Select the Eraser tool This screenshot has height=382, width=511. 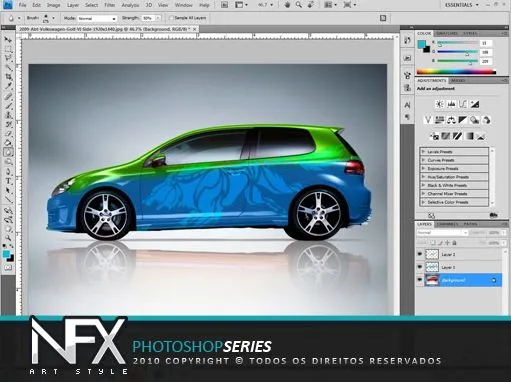coord(8,134)
